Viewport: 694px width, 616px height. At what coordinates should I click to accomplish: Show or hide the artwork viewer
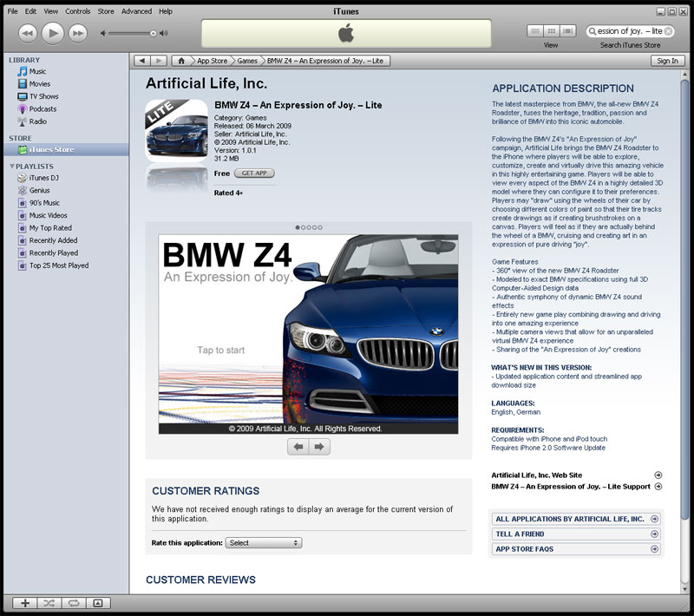click(x=98, y=603)
